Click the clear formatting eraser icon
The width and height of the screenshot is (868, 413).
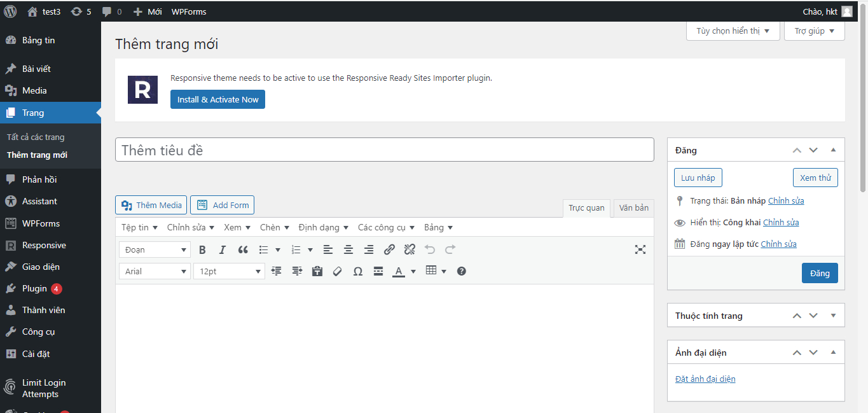coord(338,271)
